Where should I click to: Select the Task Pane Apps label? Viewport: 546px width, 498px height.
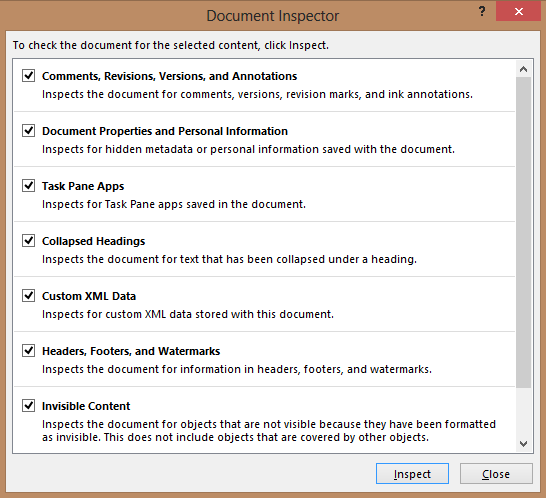83,186
